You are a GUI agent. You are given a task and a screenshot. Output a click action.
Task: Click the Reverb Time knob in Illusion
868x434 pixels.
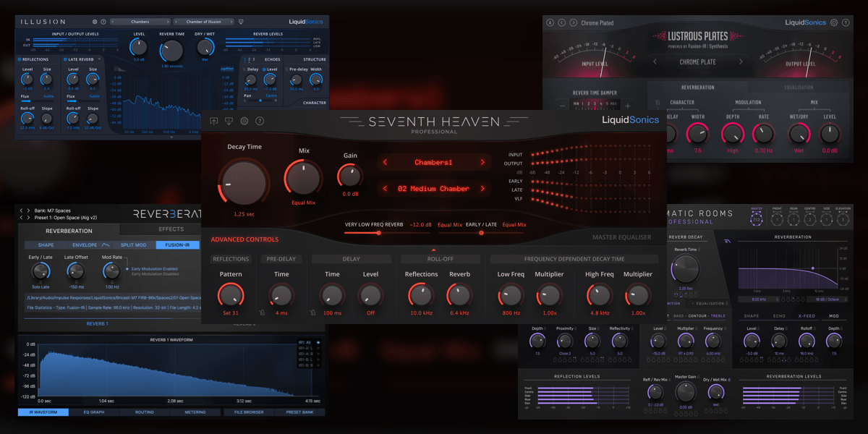(x=171, y=51)
